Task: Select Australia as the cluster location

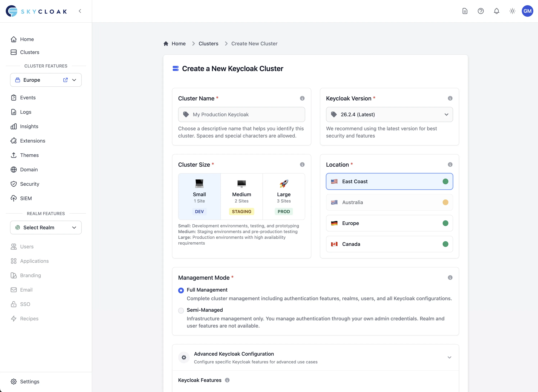Action: (x=389, y=202)
